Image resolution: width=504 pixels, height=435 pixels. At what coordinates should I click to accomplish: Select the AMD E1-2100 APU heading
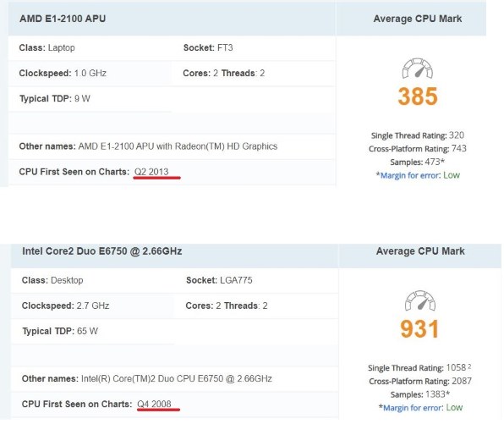(x=63, y=19)
